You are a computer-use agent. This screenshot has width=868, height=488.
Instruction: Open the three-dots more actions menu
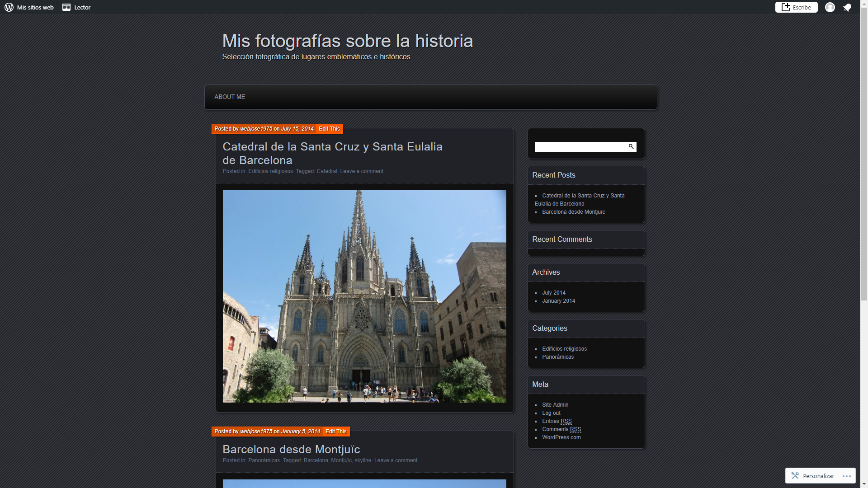846,476
